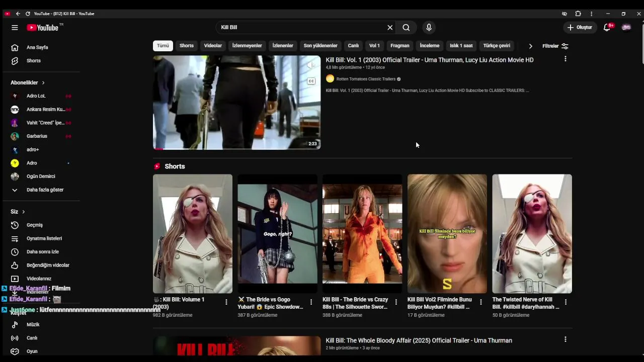The width and height of the screenshot is (644, 362).
Task: Select the İzlenmeyenler filter chip
Action: pos(247,46)
